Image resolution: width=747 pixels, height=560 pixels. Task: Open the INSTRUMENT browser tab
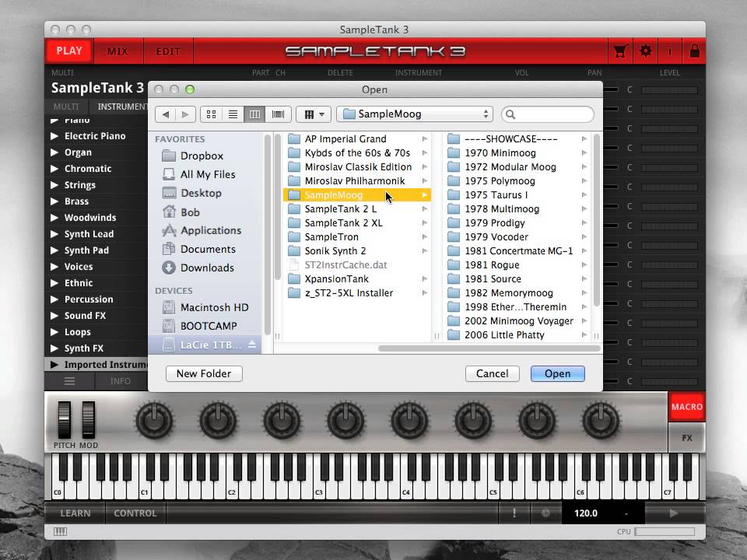119,107
